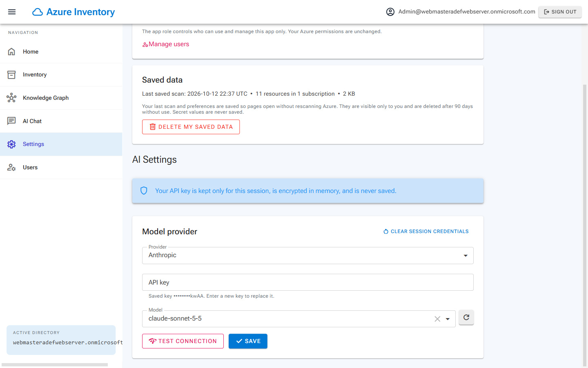Click the user account avatar icon
This screenshot has height=368, width=588.
click(x=390, y=12)
